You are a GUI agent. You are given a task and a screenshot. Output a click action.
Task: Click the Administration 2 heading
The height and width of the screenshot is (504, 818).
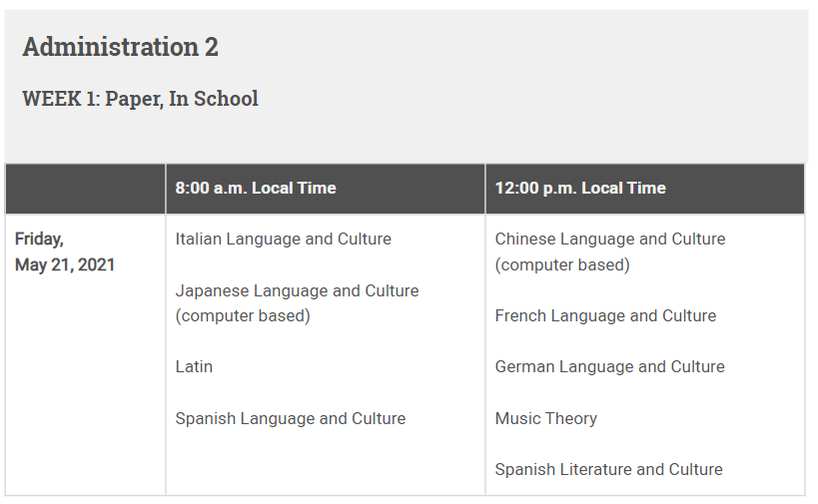[120, 47]
